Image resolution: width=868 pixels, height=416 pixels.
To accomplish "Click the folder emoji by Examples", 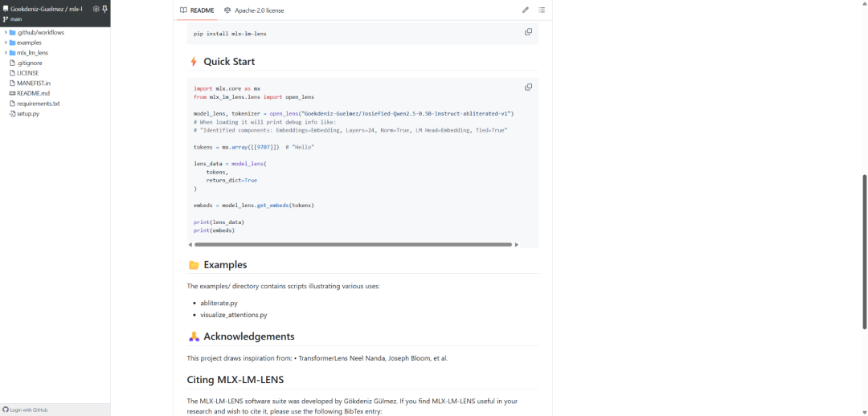I will (194, 265).
